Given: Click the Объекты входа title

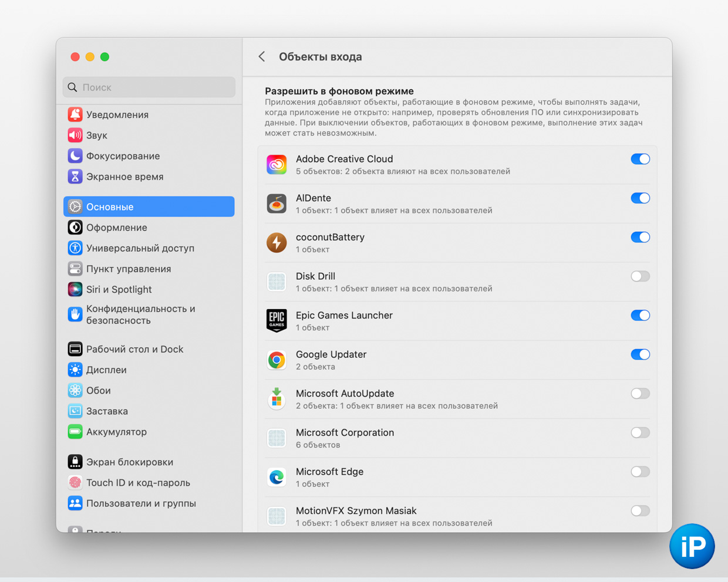Looking at the screenshot, I should [x=321, y=57].
